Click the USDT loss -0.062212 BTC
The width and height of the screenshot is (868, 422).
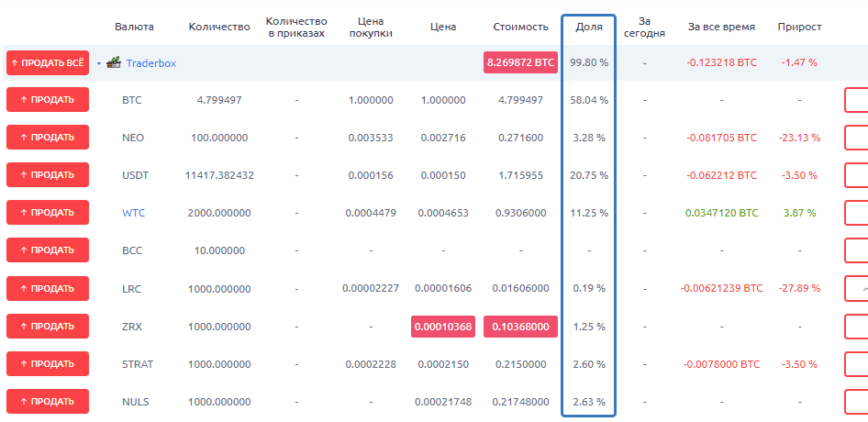coord(721,175)
